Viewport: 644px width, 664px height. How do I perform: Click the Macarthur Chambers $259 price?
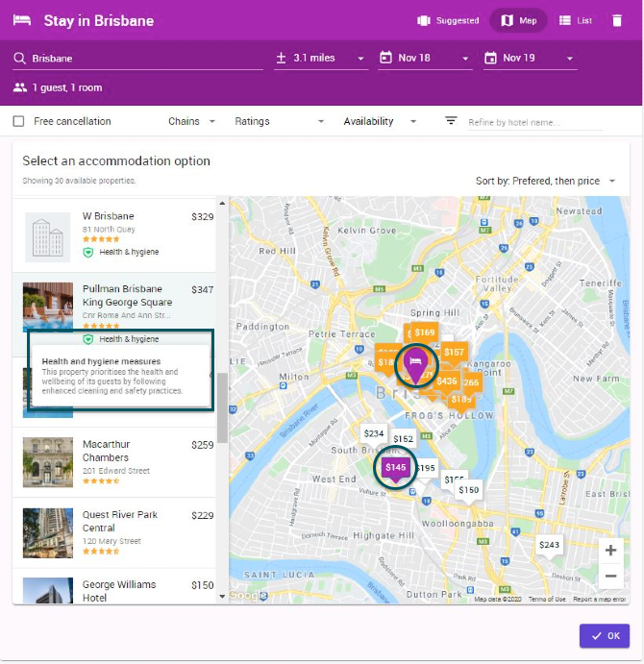202,445
